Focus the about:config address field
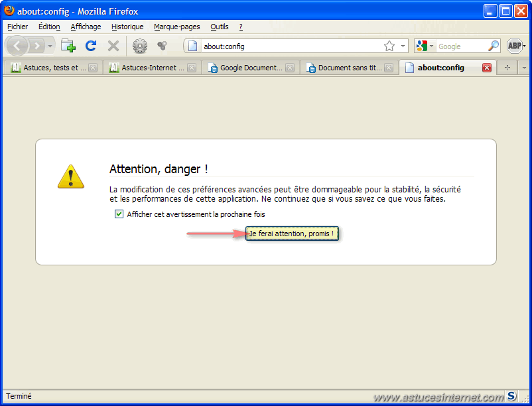 coord(292,46)
